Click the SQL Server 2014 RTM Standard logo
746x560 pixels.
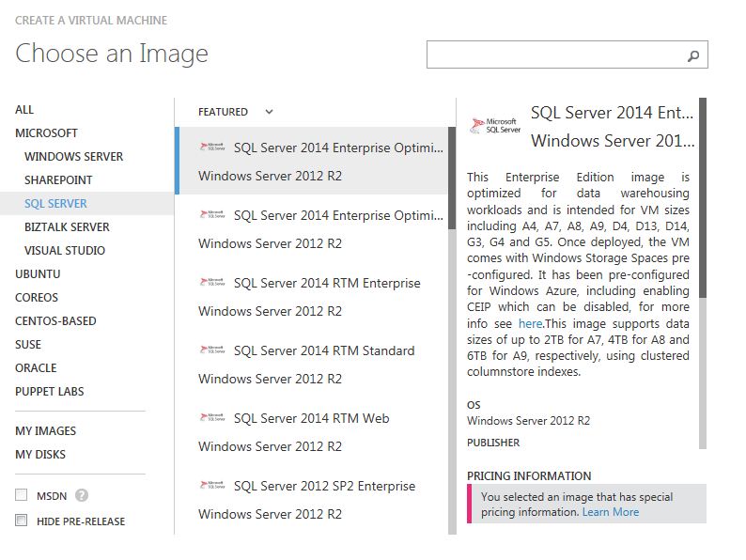212,350
